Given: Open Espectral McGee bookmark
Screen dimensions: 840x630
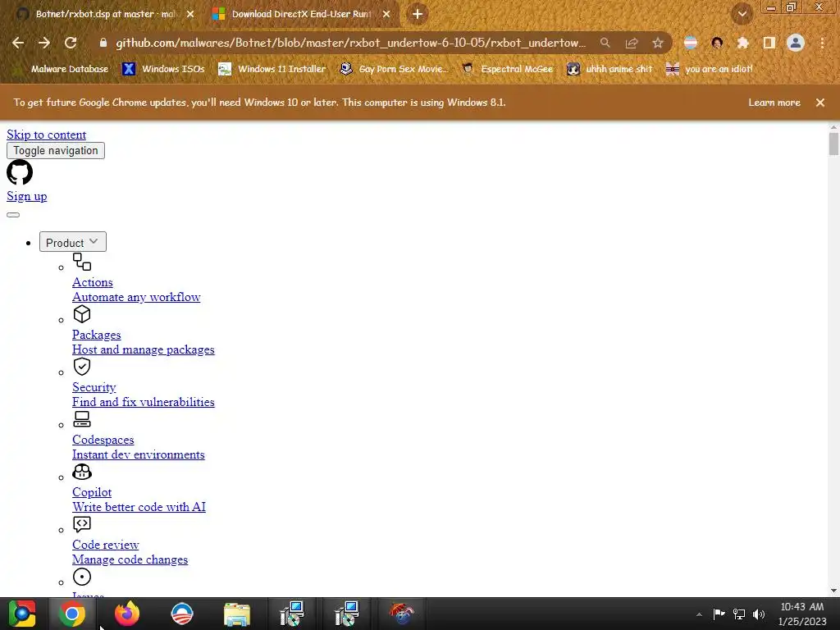Looking at the screenshot, I should pyautogui.click(x=508, y=69).
